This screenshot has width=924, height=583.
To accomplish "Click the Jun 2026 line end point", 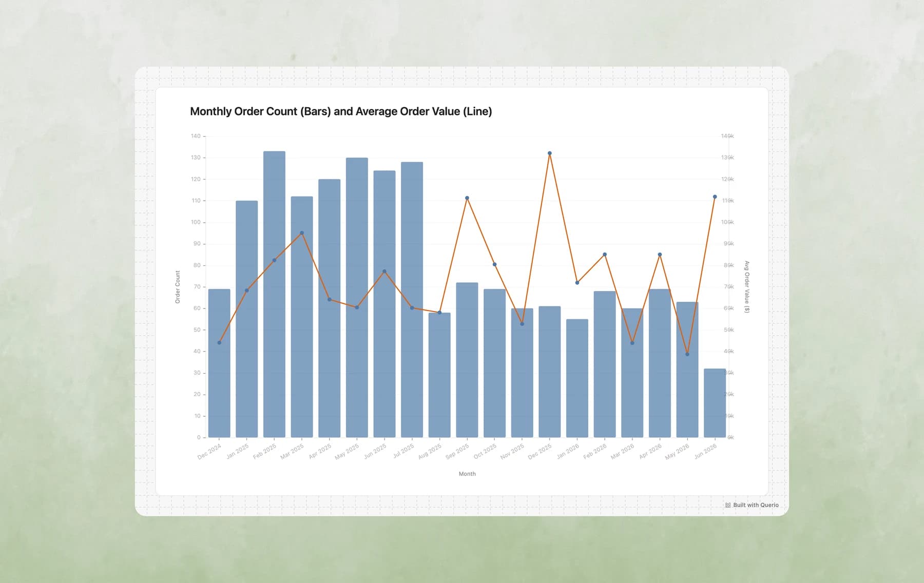I will tap(715, 197).
